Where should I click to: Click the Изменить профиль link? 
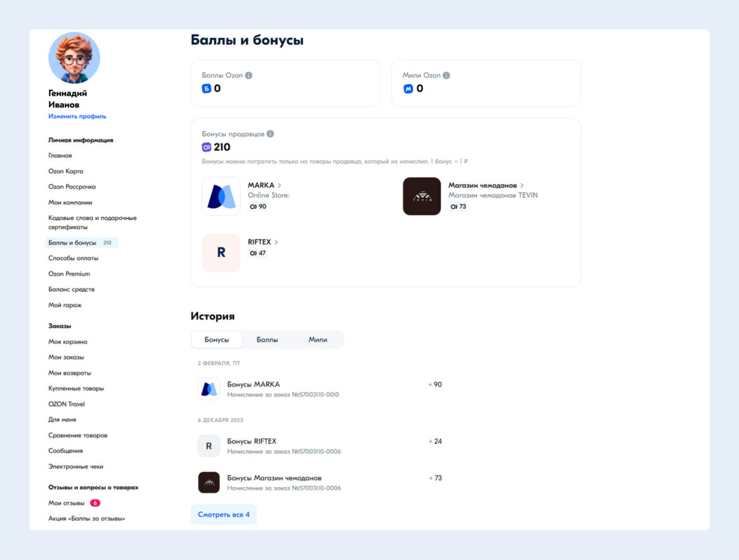coord(77,116)
